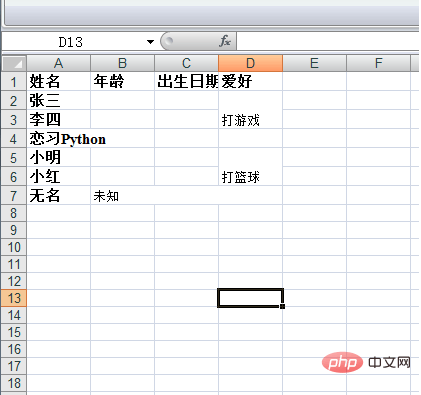The height and width of the screenshot is (395, 421).
Task: Select row 9 header
Action: point(14,230)
